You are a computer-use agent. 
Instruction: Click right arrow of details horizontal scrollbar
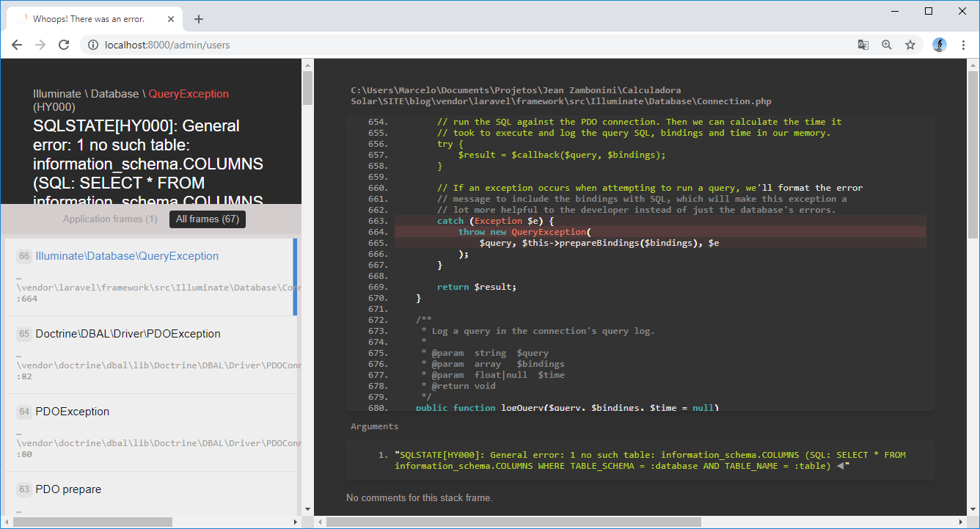tap(961, 522)
